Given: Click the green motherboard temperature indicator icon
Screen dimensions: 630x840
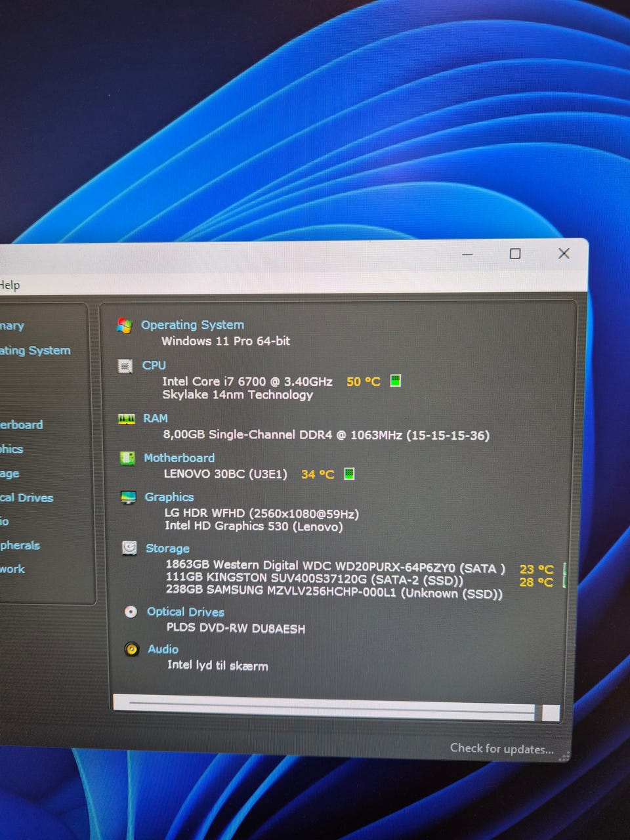Looking at the screenshot, I should [350, 473].
